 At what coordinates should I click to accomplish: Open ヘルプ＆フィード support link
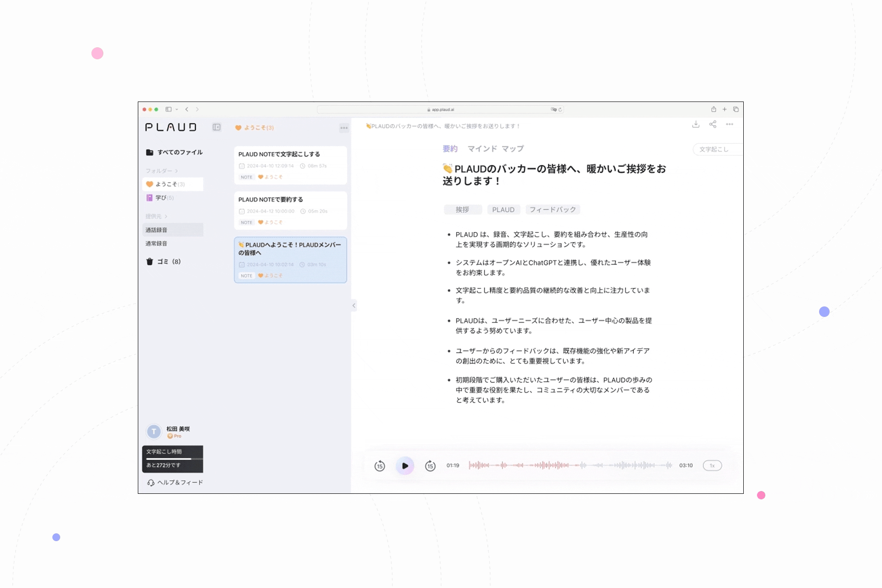(x=175, y=482)
